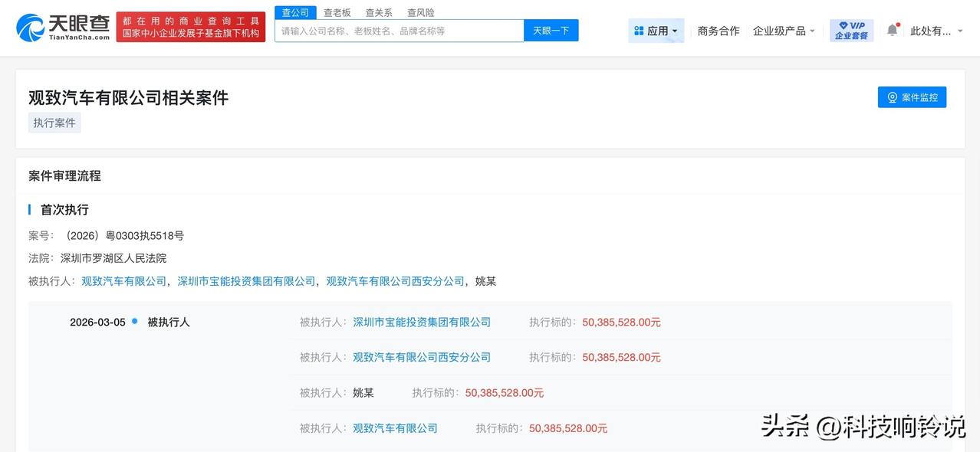Image resolution: width=980 pixels, height=452 pixels.
Task: Click the TianYanCha logo
Action: click(x=63, y=28)
